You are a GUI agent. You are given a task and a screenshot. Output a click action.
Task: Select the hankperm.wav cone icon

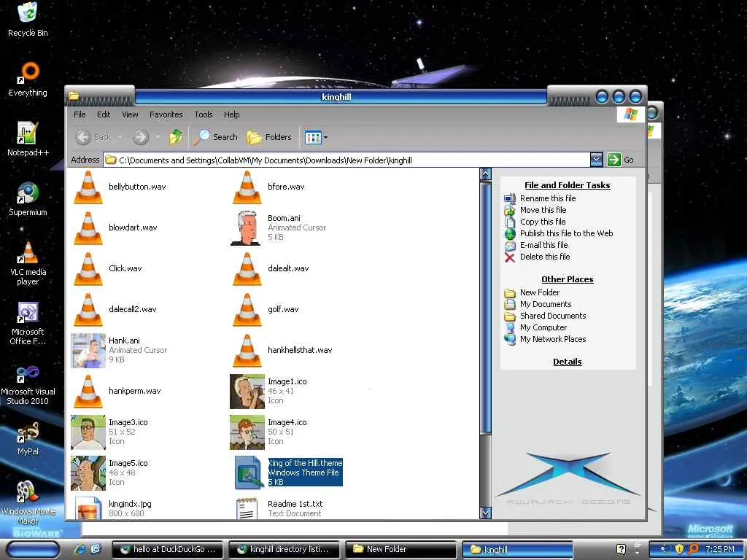click(88, 392)
